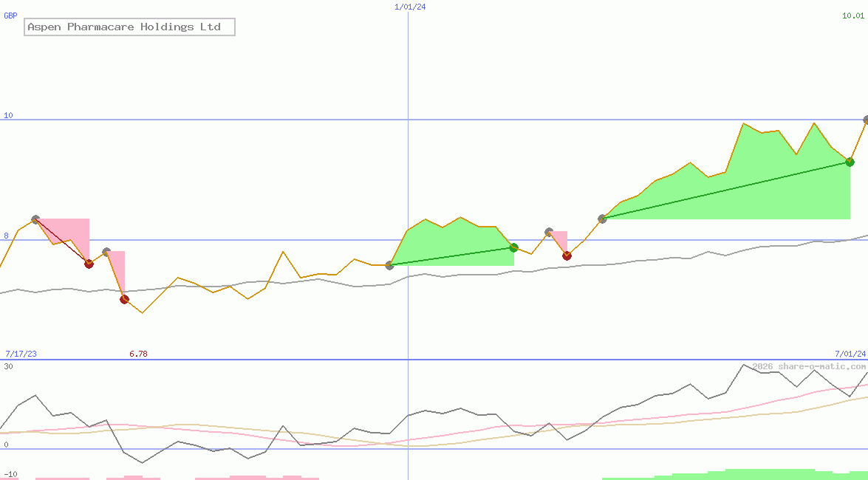Click the GBP currency label
This screenshot has width=868, height=480.
[x=10, y=16]
